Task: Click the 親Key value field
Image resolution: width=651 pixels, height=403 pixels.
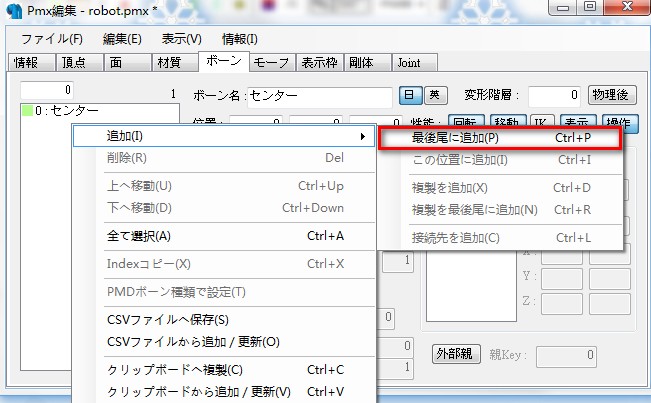Action: click(566, 357)
